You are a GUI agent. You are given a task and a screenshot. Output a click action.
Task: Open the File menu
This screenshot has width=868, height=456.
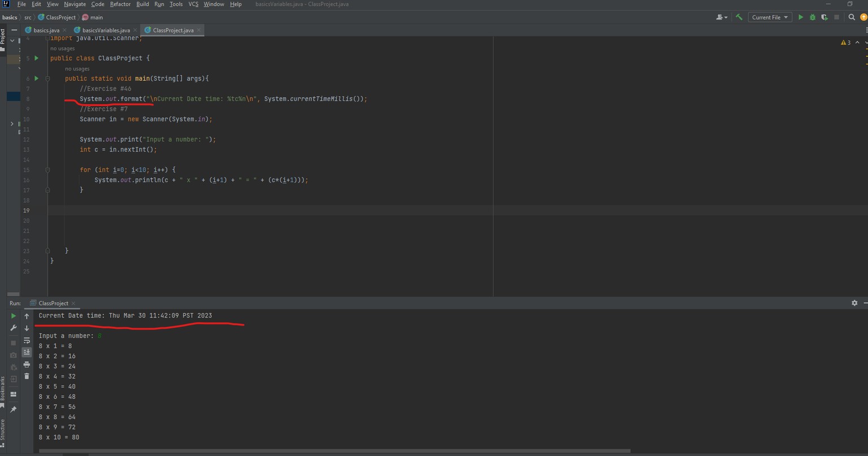click(21, 4)
